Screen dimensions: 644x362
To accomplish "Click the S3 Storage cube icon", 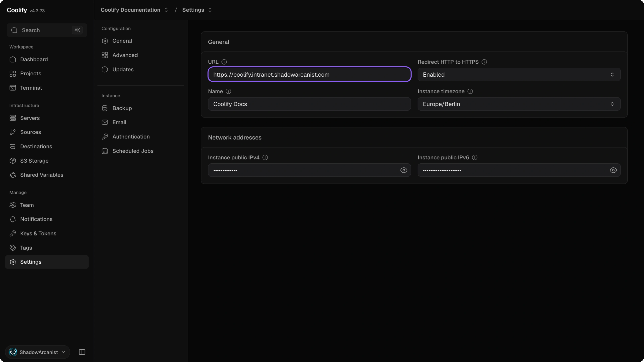I will tap(13, 161).
